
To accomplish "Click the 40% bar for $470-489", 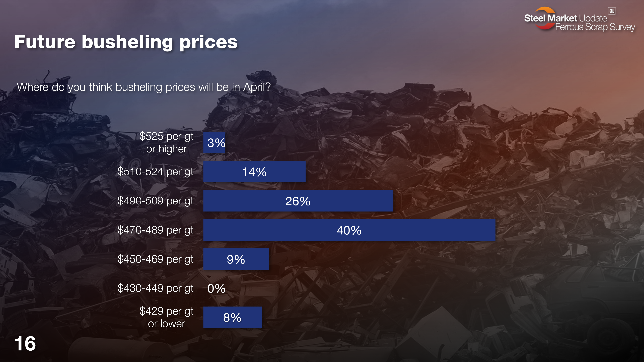I will (349, 230).
